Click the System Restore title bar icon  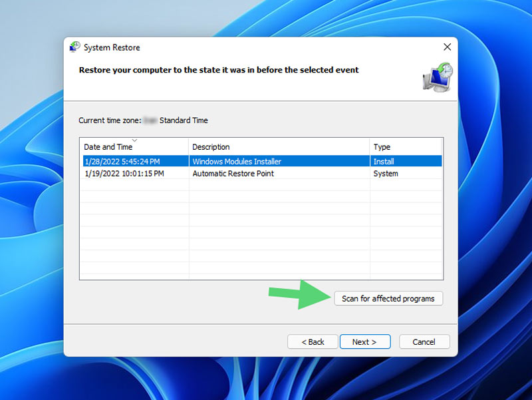[75, 47]
